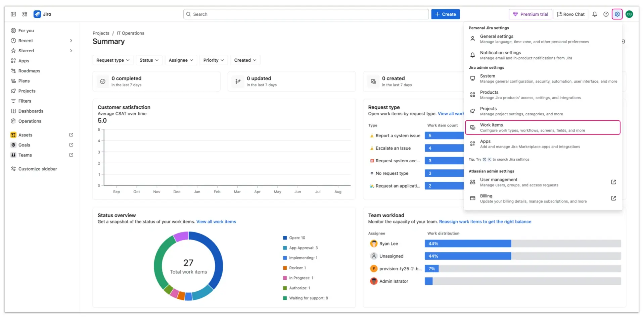
Task: Click the Jira logo icon
Action: tap(37, 14)
